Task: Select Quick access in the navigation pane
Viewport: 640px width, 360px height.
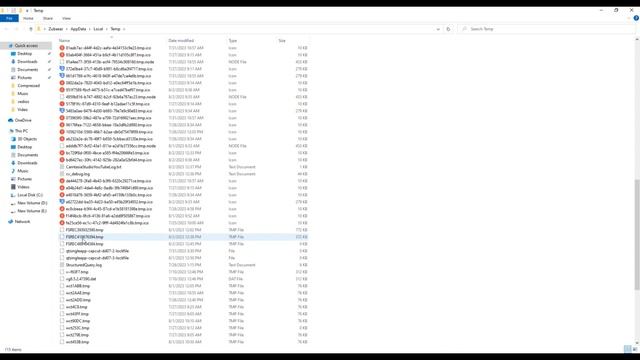Action: click(26, 45)
